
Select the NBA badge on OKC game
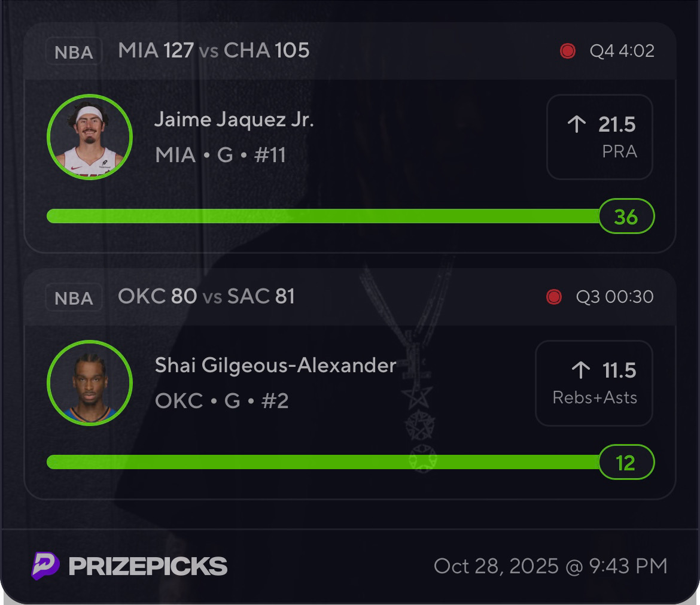[74, 298]
